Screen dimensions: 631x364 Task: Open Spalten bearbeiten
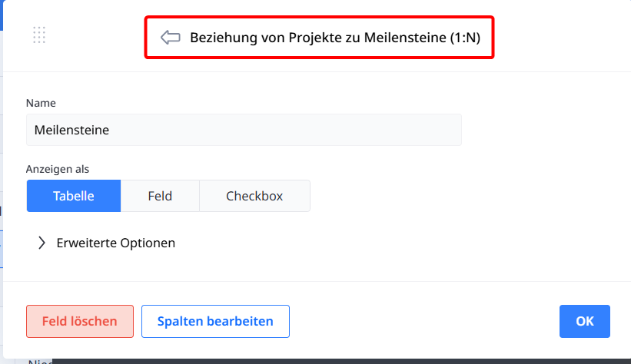[215, 321]
